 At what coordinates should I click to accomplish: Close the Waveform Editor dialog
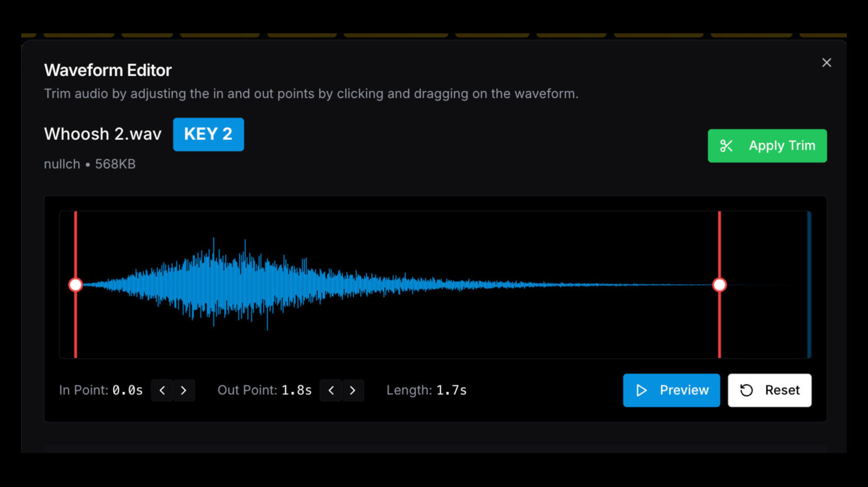point(826,63)
